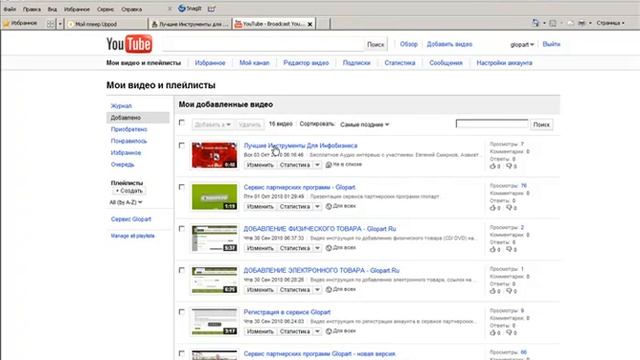This screenshot has height=360, width=640.
Task: Tick checkbox for ДОБАВЛЕНИЕ ФИЗИЧЕСКОГО ТОВАРА
Action: pos(182,229)
